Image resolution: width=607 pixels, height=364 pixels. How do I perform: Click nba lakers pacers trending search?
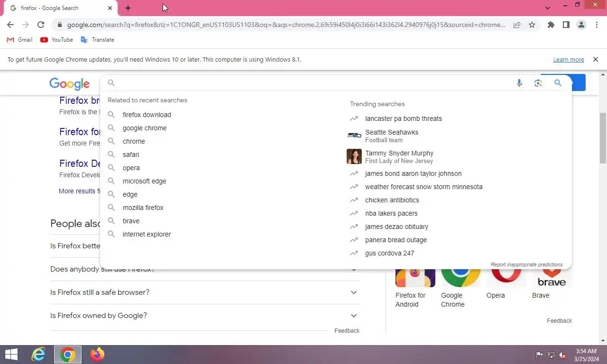pyautogui.click(x=391, y=213)
